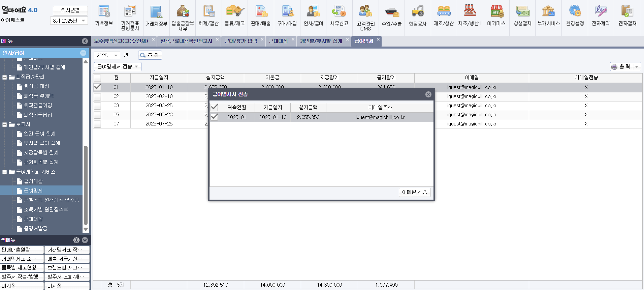The height and width of the screenshot is (290, 644).
Task: Close the 급여명세서 전송 dialog
Action: coord(428,94)
